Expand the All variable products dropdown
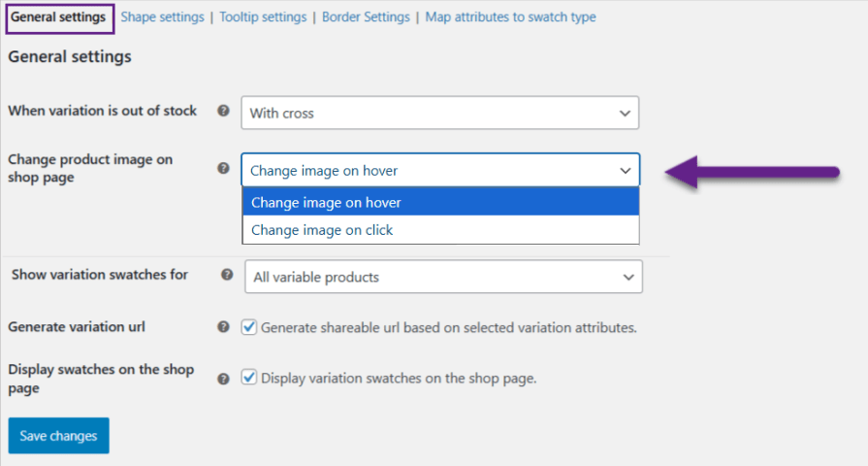Screen dimensions: 868x466 pos(443,277)
